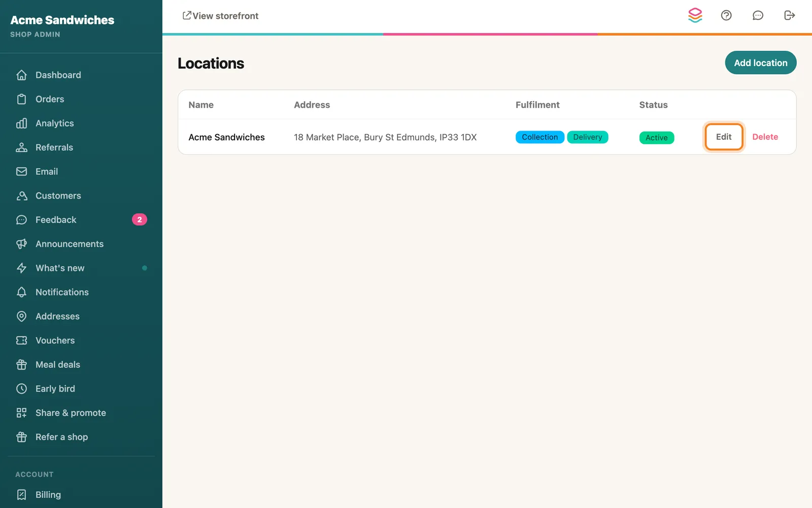Screen dimensions: 812x508
Task: Open the chat message icon in header
Action: coord(758,15)
